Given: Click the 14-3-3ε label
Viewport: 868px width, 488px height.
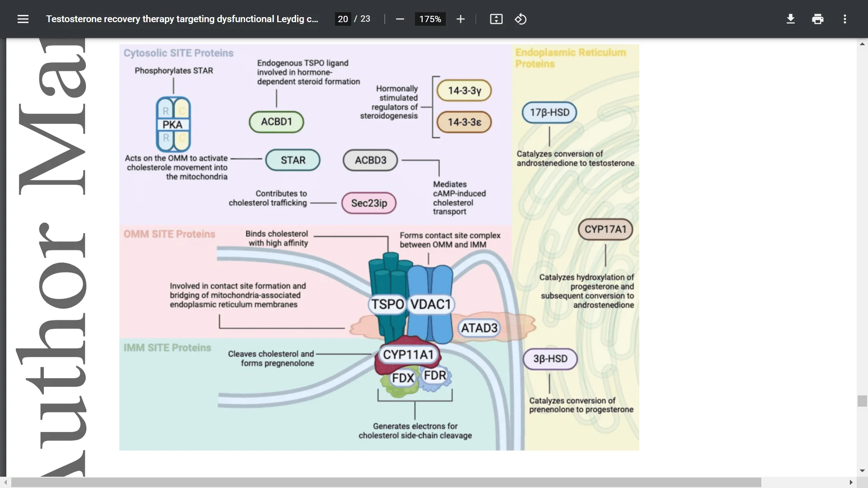Looking at the screenshot, I should 464,122.
